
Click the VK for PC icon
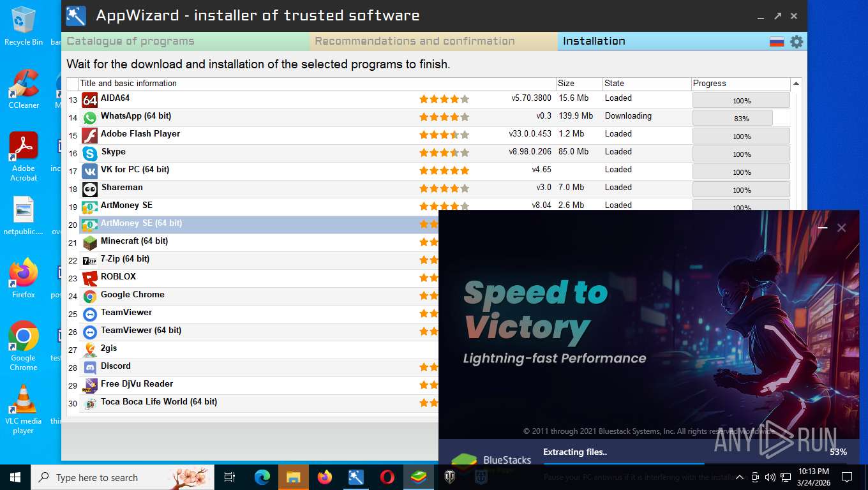coord(90,171)
